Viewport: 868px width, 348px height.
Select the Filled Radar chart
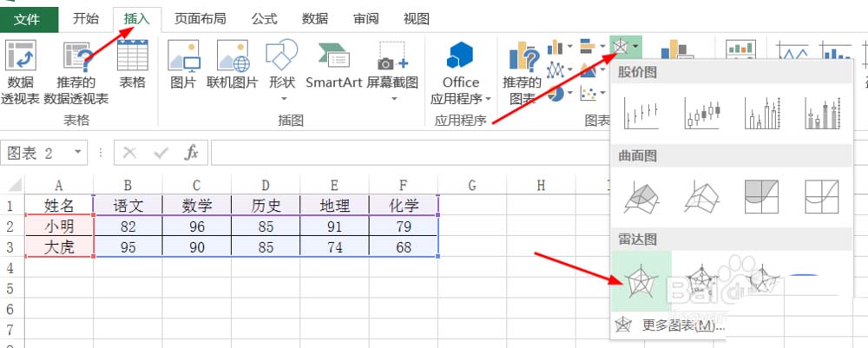point(762,280)
